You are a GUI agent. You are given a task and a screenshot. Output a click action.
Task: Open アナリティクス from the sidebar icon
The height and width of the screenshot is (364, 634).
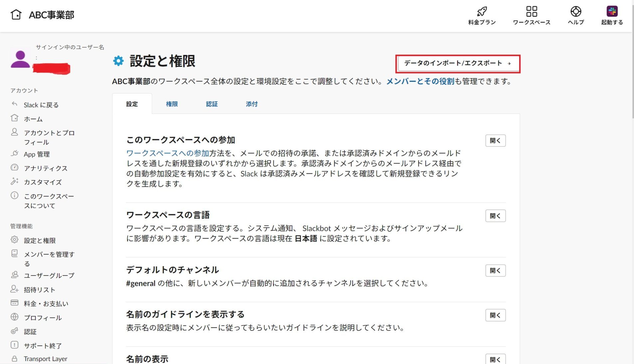(15, 168)
